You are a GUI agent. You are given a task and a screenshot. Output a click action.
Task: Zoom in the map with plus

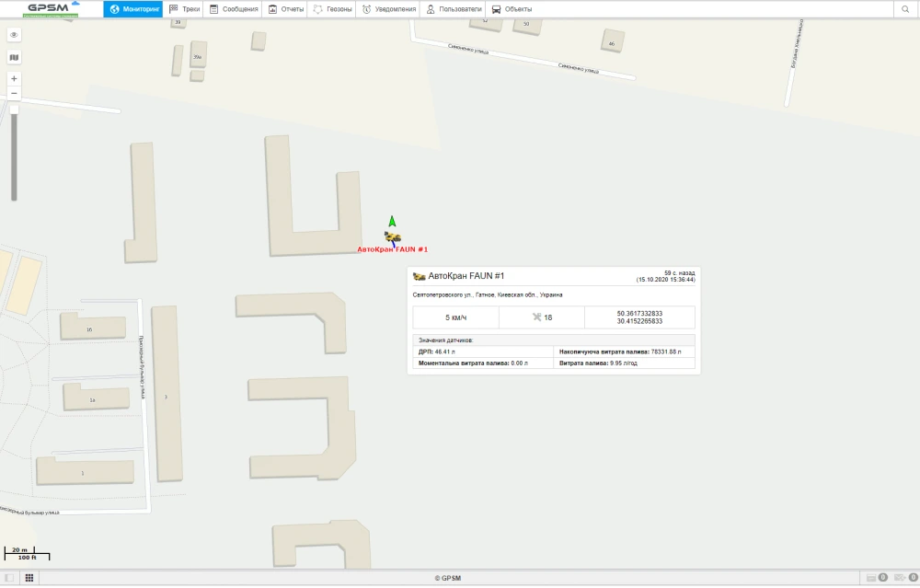[14, 79]
